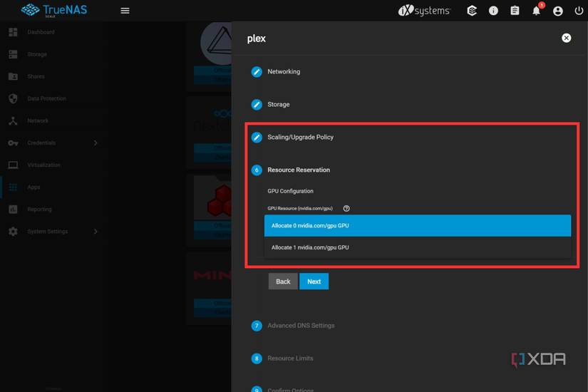
Task: Open the GPU Resource help tooltip
Action: 346,208
